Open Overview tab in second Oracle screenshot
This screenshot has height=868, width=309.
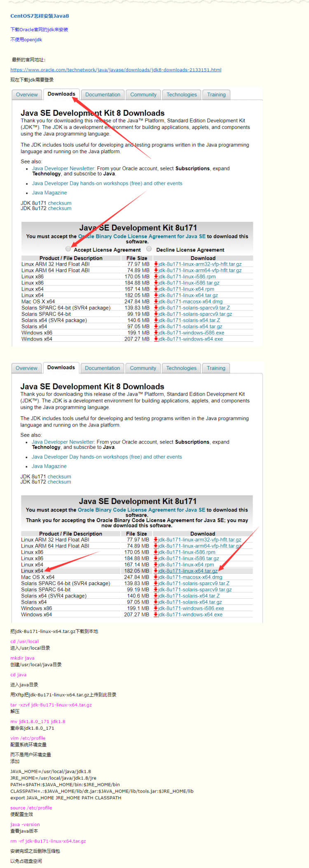coord(26,368)
